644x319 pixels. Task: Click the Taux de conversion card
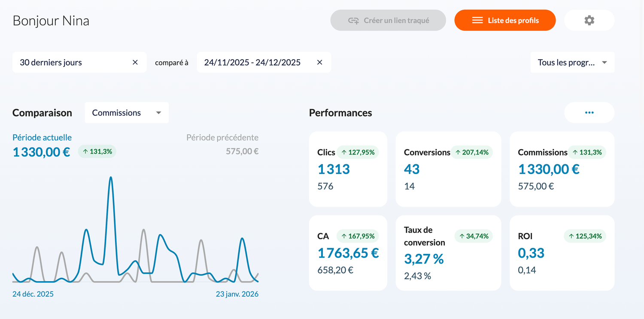click(x=448, y=253)
